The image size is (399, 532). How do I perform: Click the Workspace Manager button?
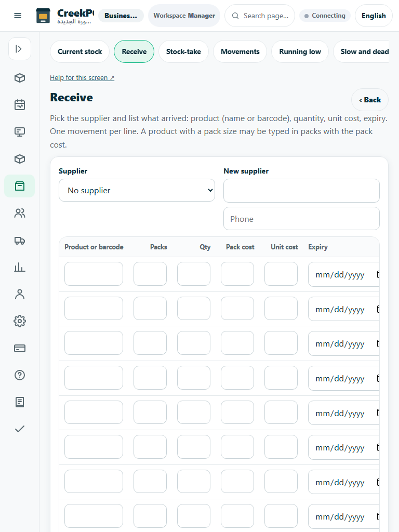point(184,16)
